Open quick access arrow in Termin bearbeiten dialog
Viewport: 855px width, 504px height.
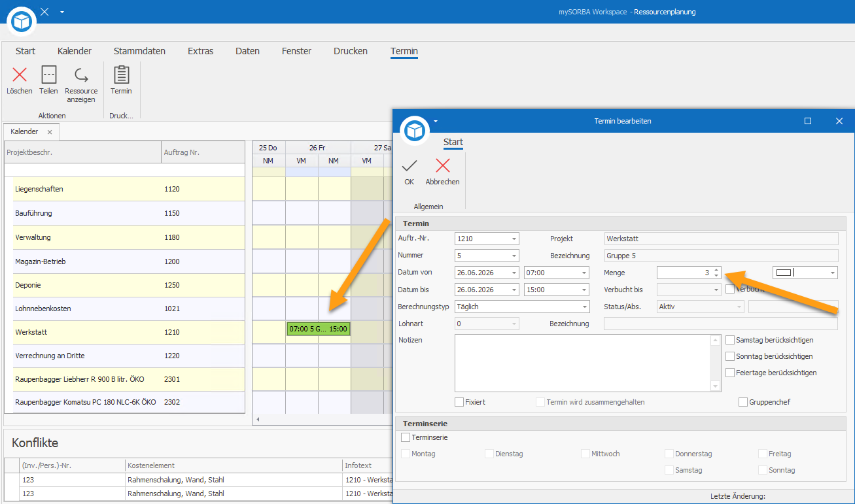[436, 121]
